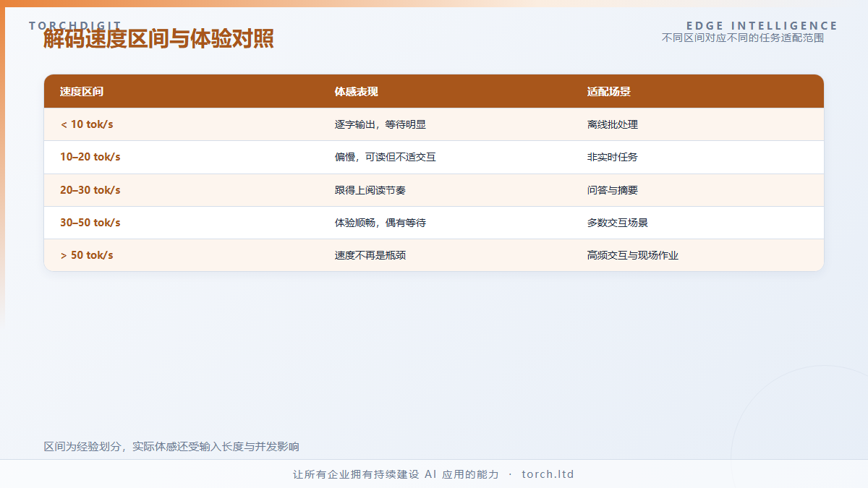Click the EDGE INTELLIGENCE header label
This screenshot has height=488, width=868.
(762, 26)
